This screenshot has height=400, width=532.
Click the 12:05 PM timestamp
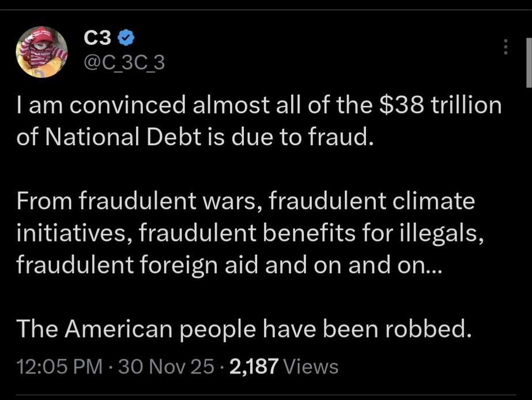pyautogui.click(x=59, y=366)
